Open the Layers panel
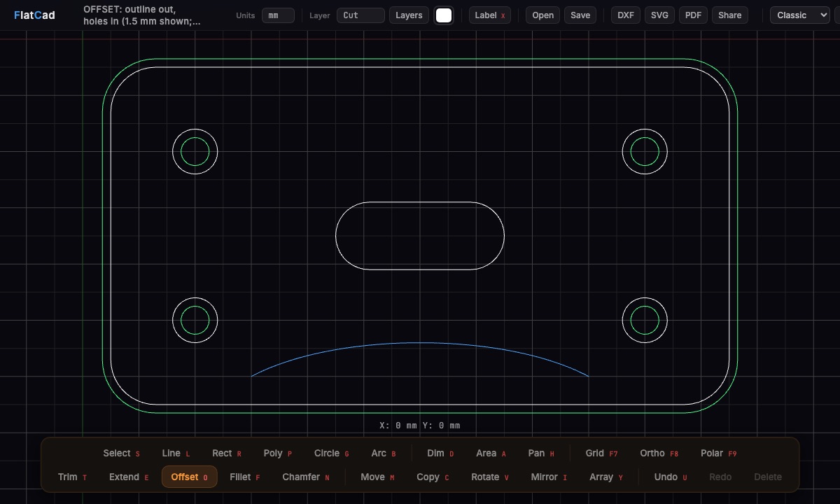The height and width of the screenshot is (504, 840). (409, 15)
